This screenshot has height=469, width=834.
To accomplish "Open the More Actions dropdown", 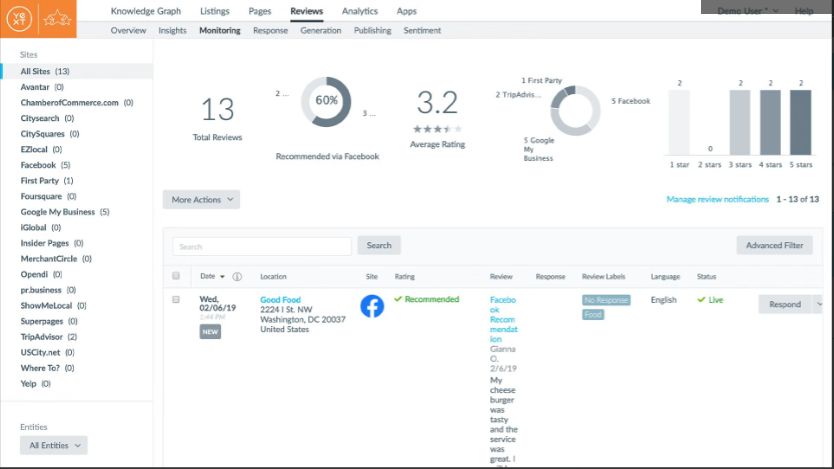I will click(201, 199).
